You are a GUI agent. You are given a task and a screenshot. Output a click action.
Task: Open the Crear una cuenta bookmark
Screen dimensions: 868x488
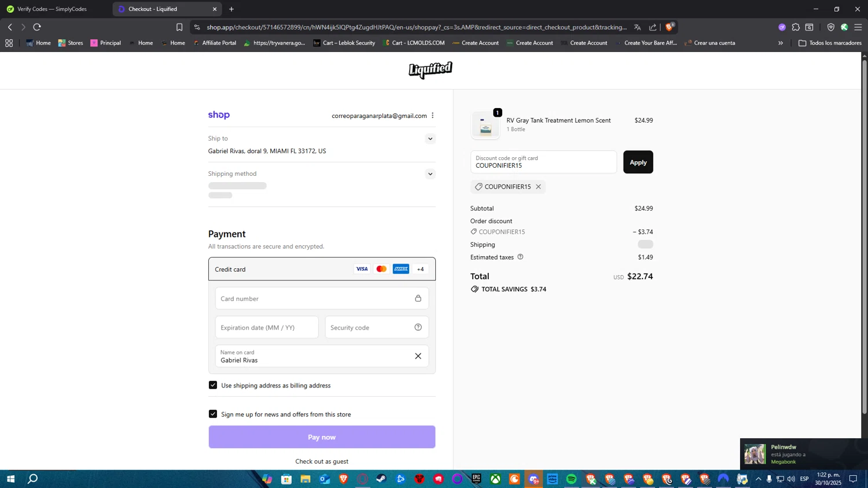pos(710,43)
